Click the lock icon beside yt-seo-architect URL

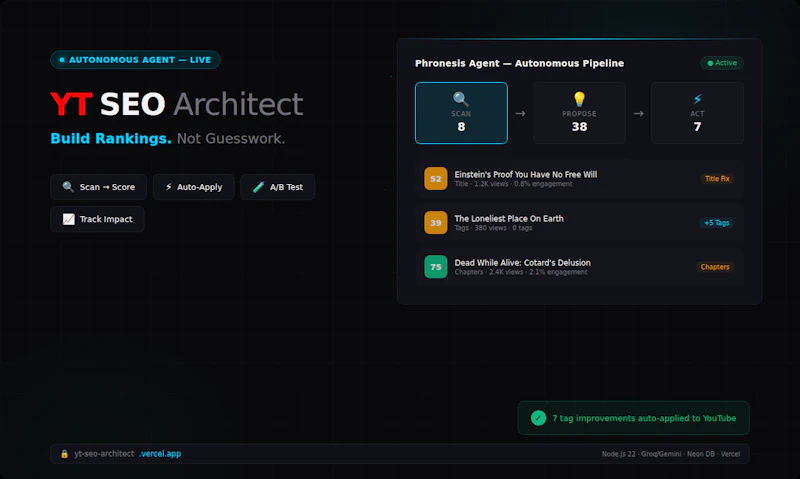click(64, 453)
